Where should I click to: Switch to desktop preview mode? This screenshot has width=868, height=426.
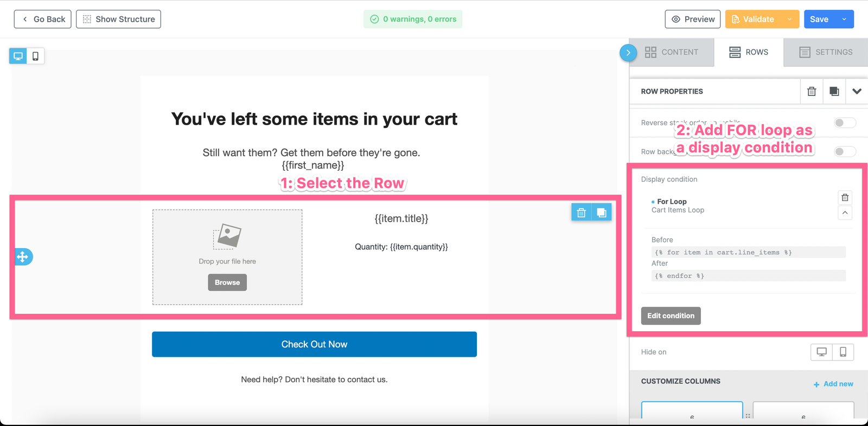(x=18, y=56)
